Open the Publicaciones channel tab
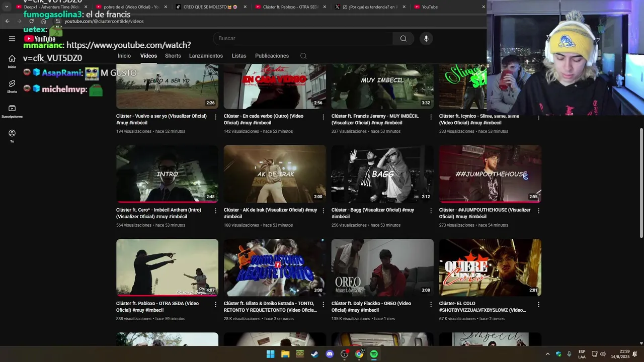 (x=272, y=56)
